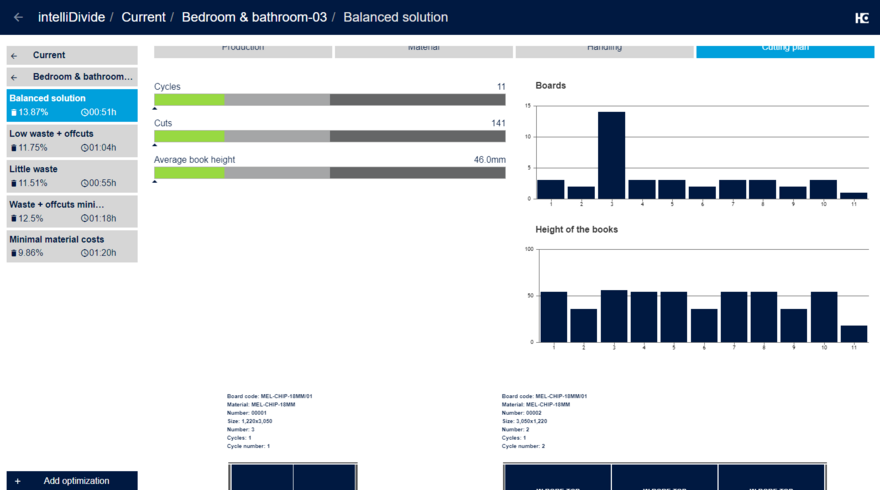Click back arrow beside Current in sidebar
The image size is (880, 490).
coord(14,56)
